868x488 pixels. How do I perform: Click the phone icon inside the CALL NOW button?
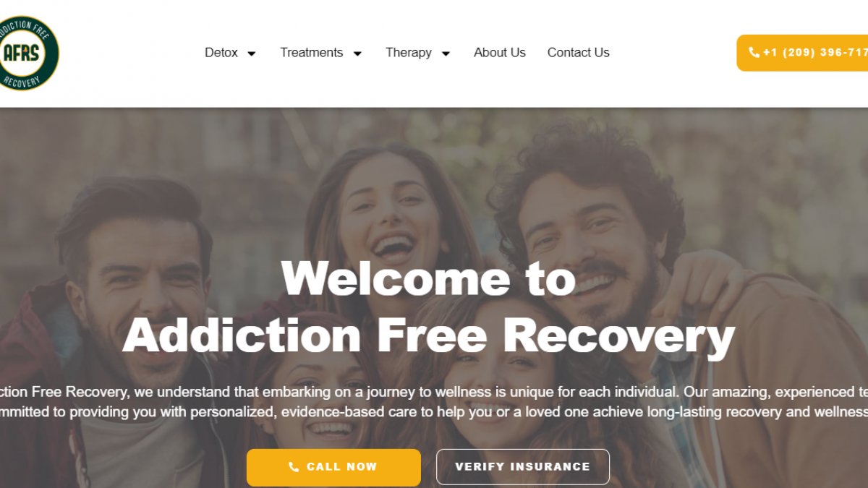(293, 467)
